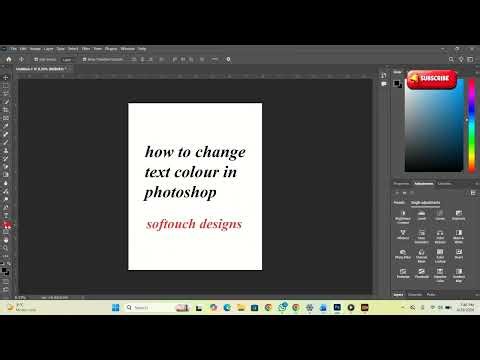
Task: Select the Lasso tool
Action: pos(6,94)
